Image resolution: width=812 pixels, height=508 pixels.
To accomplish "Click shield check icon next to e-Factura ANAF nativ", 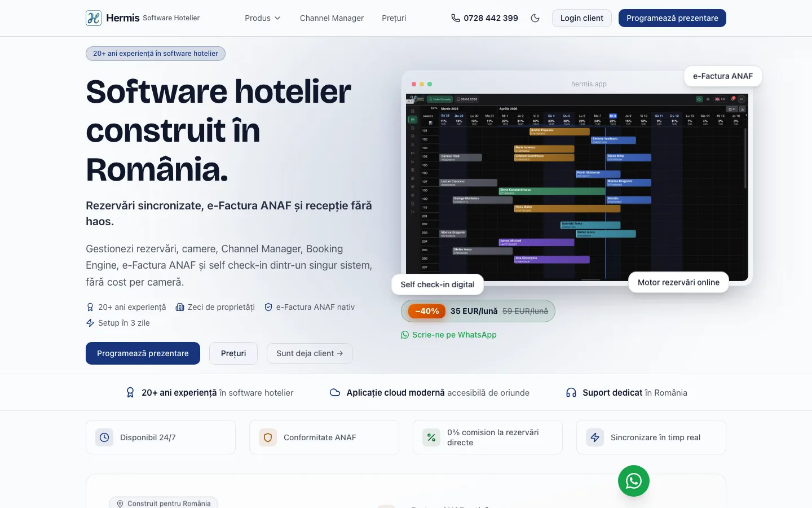I will (268, 307).
